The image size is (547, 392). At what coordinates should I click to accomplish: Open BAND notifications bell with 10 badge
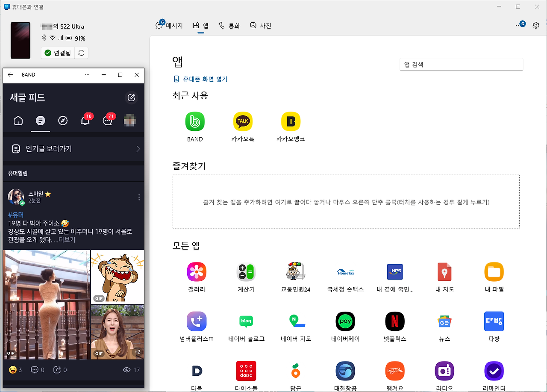[x=86, y=120]
